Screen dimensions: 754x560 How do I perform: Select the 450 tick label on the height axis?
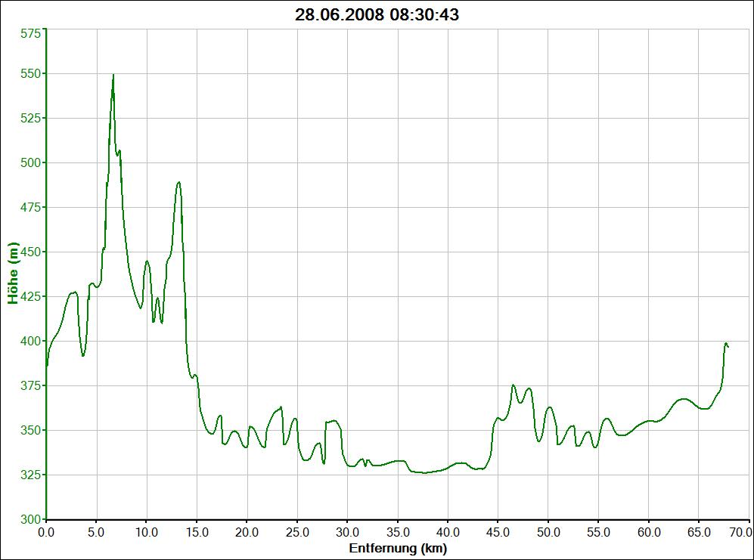click(x=29, y=252)
